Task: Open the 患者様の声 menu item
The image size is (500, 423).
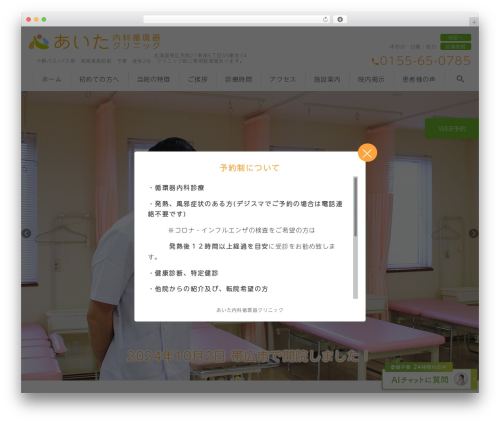Action: 419,79
